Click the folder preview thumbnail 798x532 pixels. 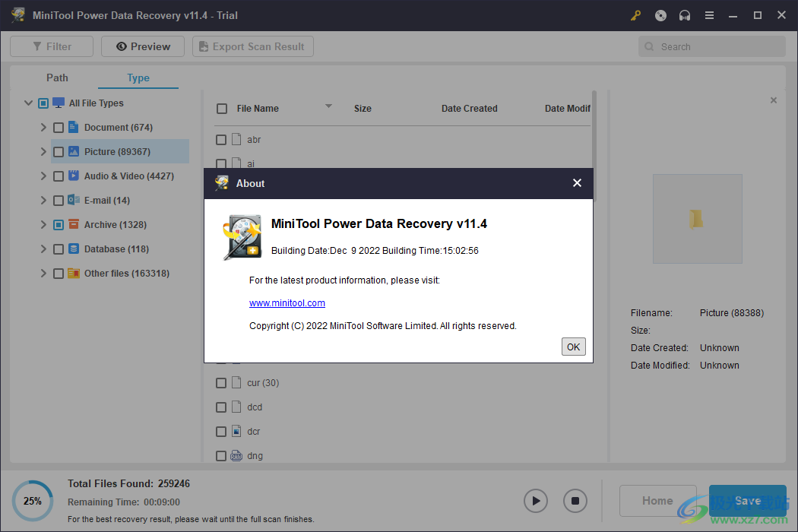pos(697,219)
